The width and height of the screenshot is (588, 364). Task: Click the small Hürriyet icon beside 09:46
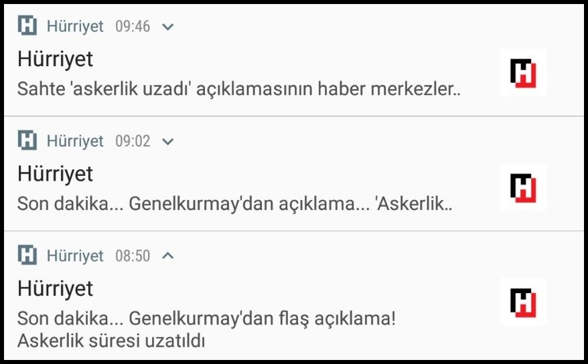click(x=27, y=27)
